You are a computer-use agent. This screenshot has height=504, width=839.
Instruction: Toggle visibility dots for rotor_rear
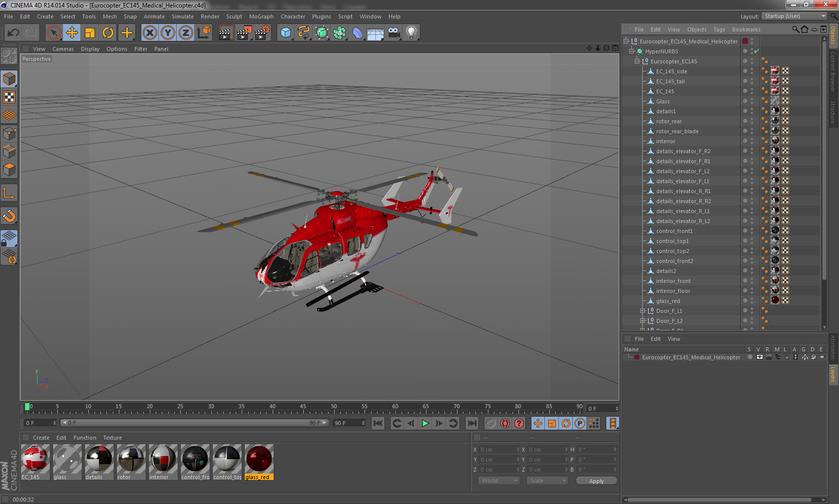[x=752, y=121]
